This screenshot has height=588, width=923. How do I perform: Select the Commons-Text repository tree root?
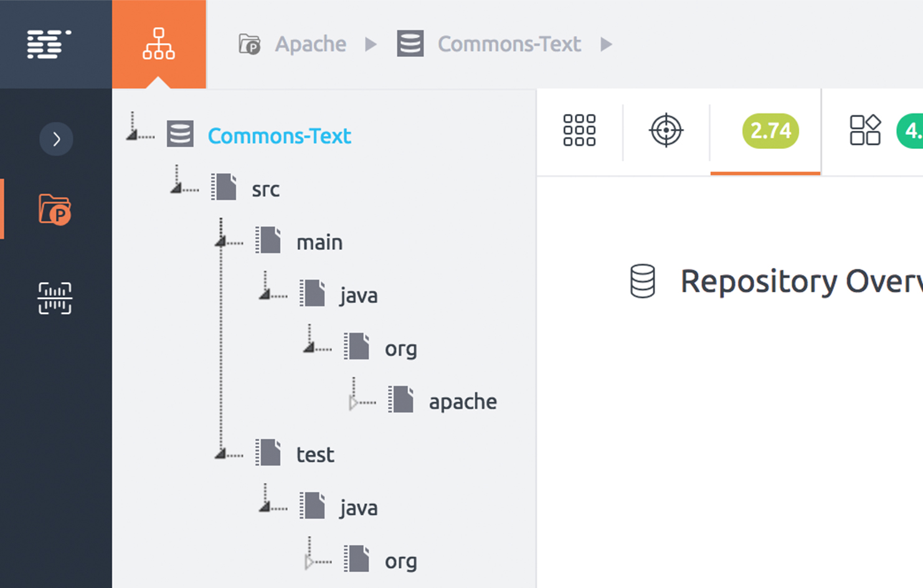point(279,136)
